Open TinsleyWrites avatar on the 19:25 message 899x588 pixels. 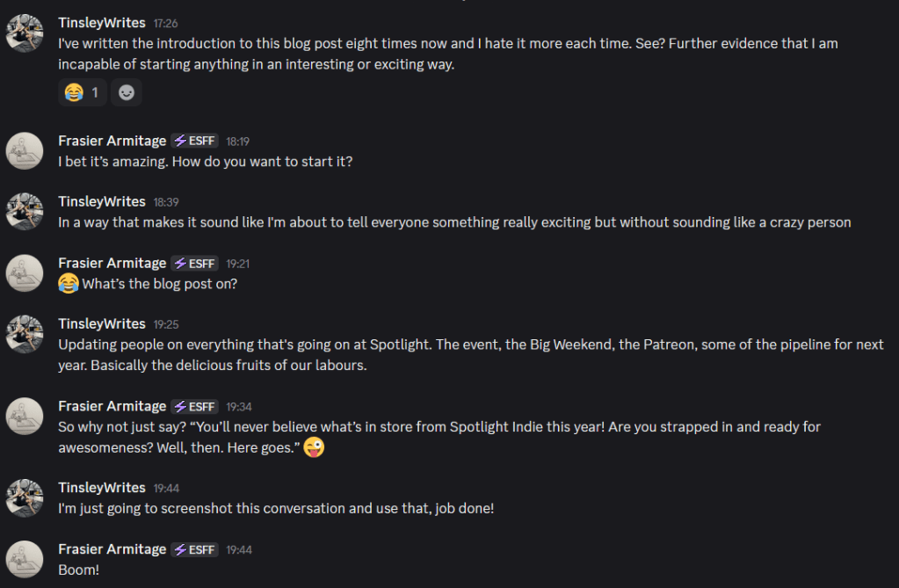coord(25,334)
